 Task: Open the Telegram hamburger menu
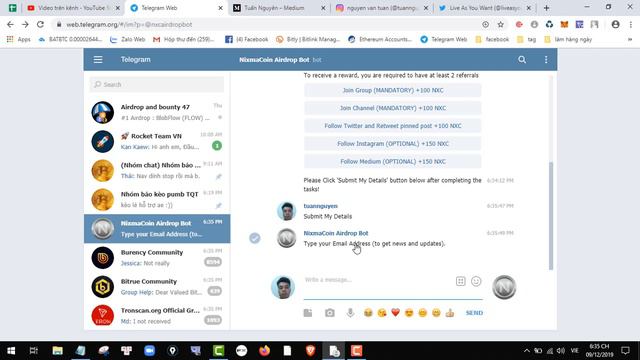pyautogui.click(x=98, y=60)
